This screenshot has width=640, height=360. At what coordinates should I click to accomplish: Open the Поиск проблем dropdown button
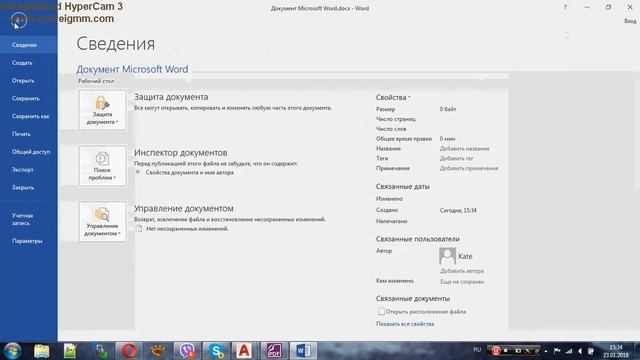tap(102, 166)
